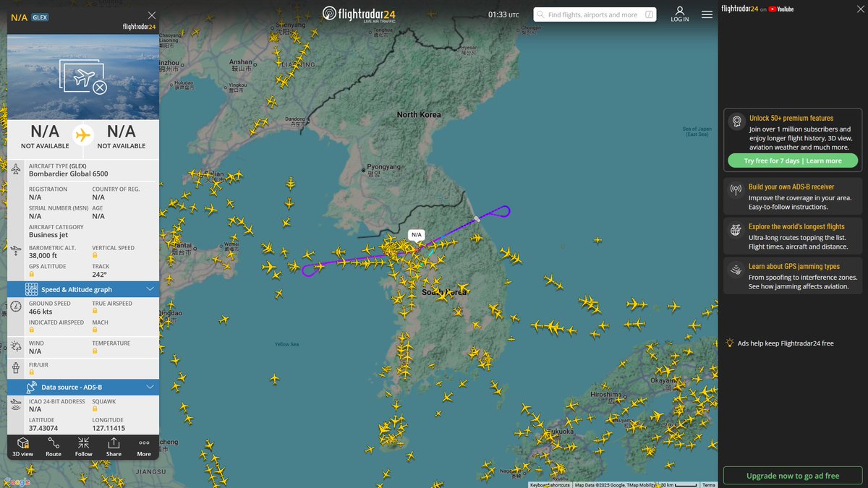Share this flight

(114, 447)
